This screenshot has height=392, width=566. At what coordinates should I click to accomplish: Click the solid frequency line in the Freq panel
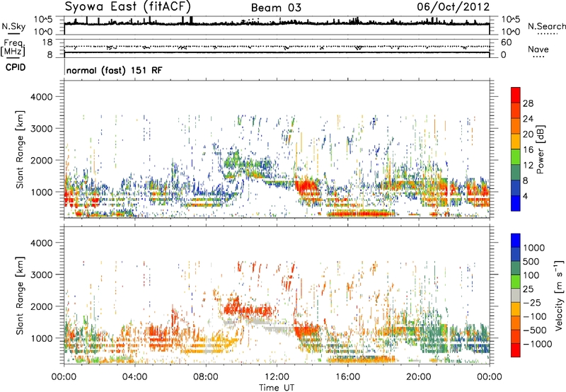[x=277, y=52]
